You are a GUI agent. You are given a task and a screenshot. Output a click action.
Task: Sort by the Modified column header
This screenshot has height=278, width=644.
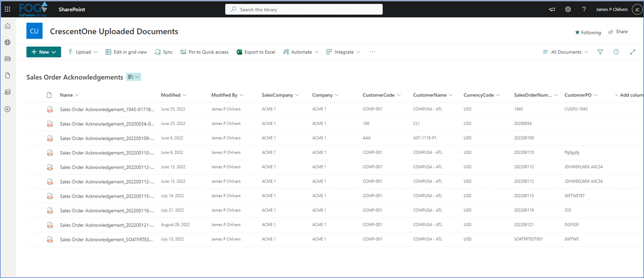tap(171, 95)
